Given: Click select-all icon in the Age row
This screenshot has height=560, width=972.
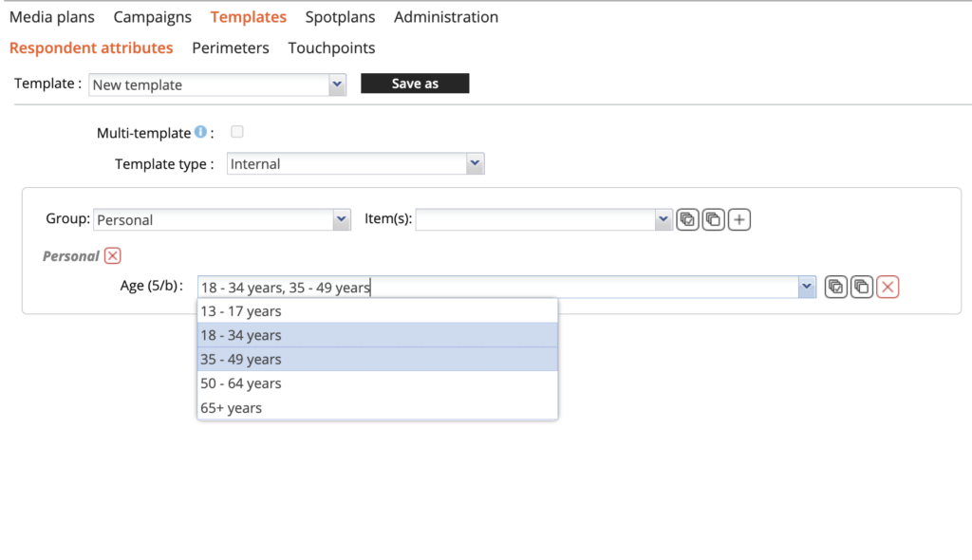Looking at the screenshot, I should (836, 287).
